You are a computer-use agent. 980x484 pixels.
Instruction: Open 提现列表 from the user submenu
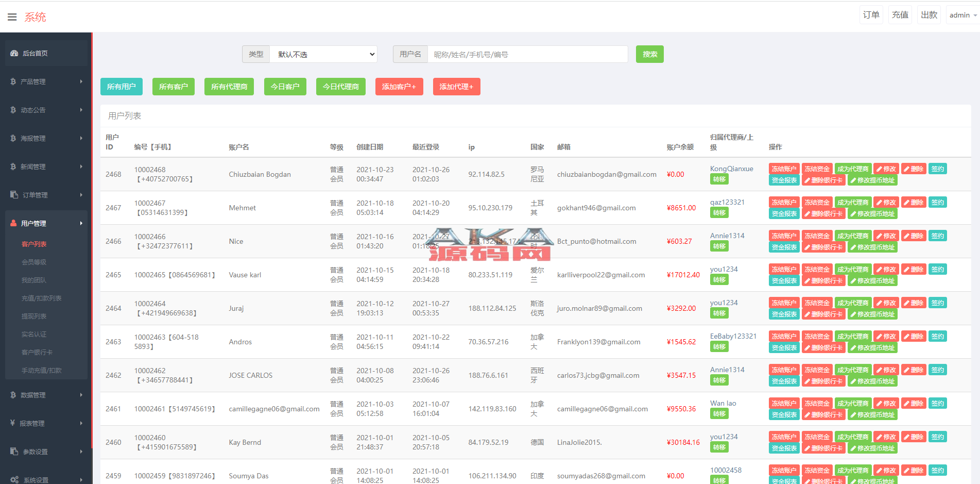(34, 316)
